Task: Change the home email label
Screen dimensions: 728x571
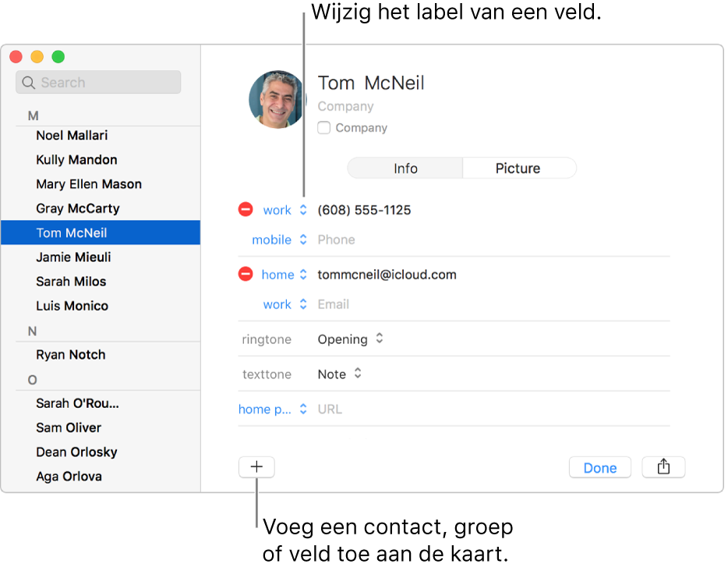Action: 284,275
